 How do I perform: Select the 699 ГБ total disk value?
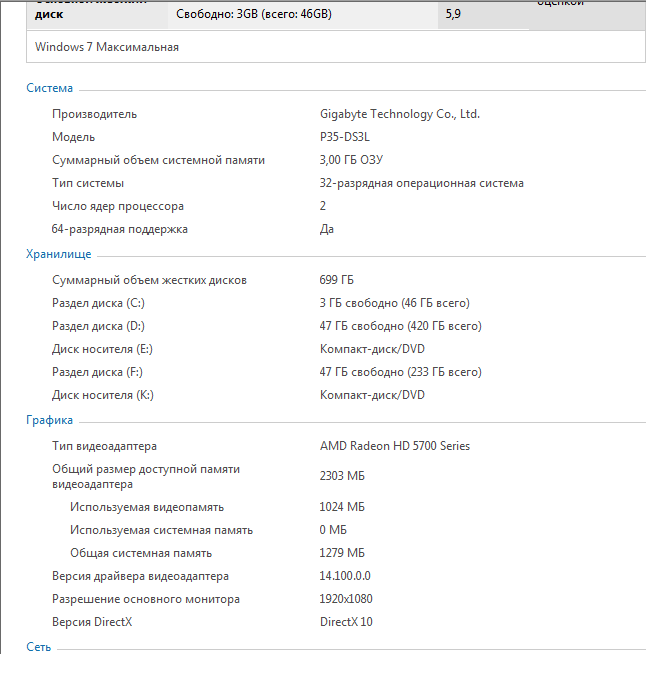tap(336, 280)
